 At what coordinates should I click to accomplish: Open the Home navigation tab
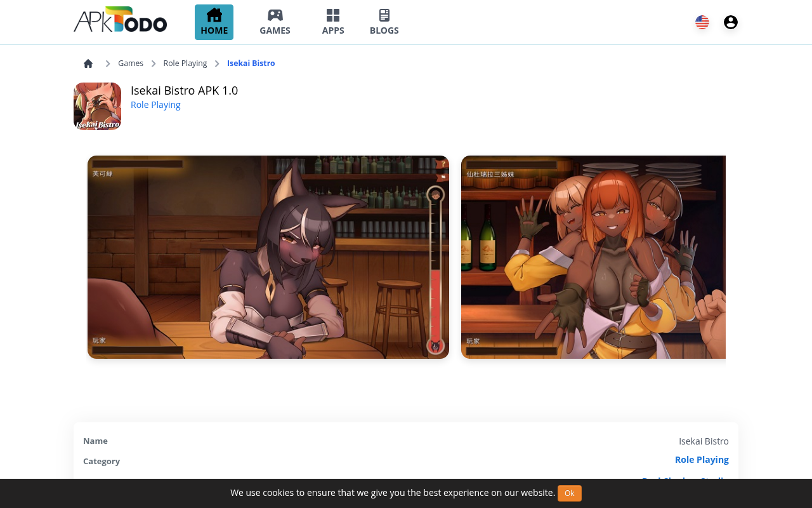[x=214, y=22]
